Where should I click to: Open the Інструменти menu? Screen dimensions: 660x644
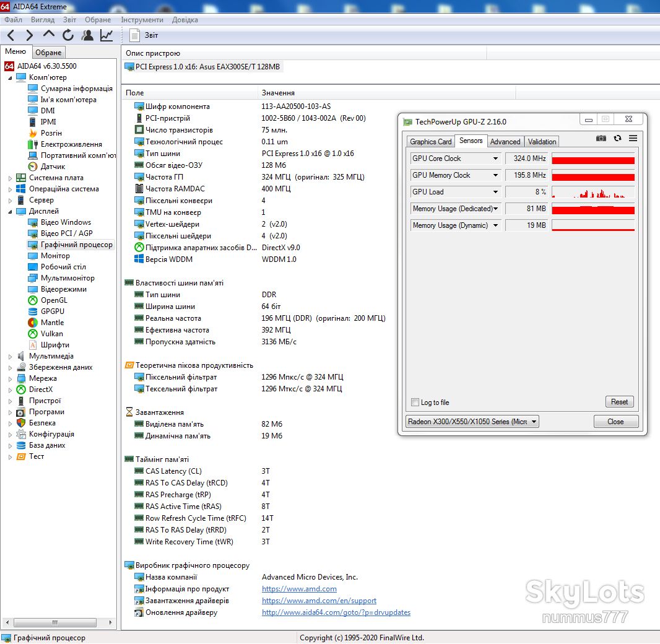(x=142, y=20)
